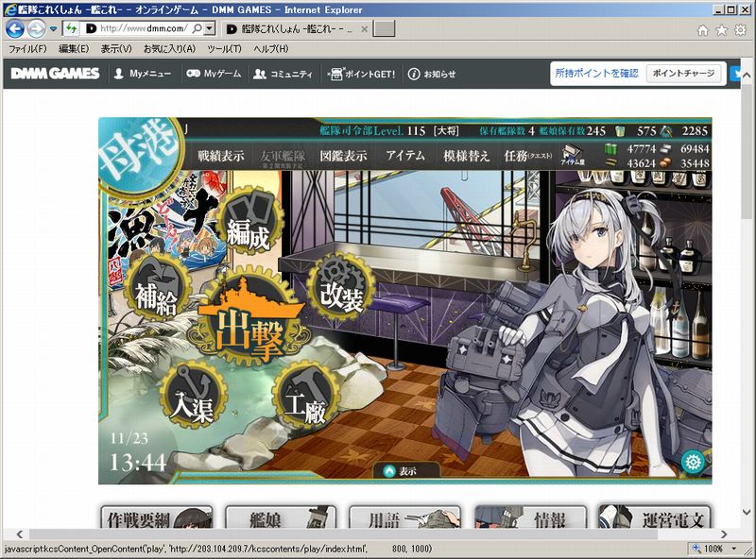Screen dimensions: 756x559
Task: Click the 作戦要綱 button below game
Action: click(157, 517)
